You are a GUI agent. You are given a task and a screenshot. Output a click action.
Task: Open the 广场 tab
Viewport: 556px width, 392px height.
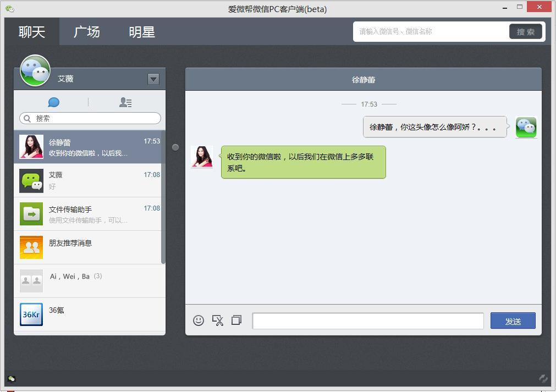point(87,32)
